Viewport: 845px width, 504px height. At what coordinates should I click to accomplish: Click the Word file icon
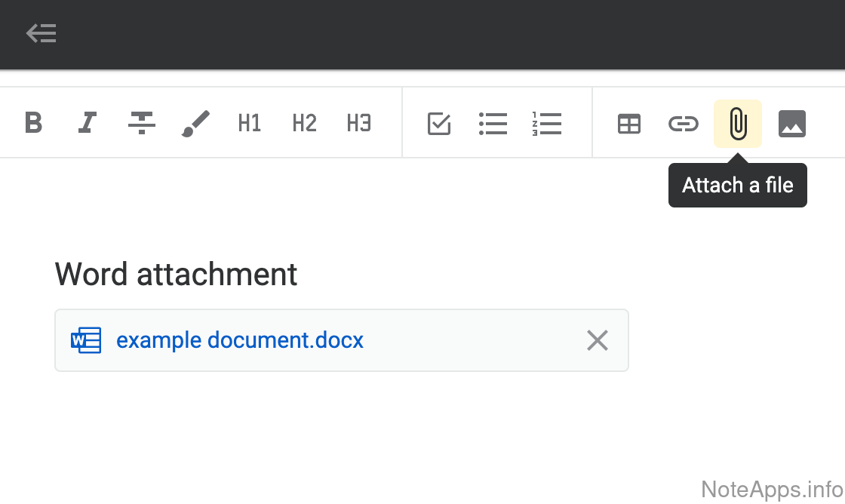point(86,340)
